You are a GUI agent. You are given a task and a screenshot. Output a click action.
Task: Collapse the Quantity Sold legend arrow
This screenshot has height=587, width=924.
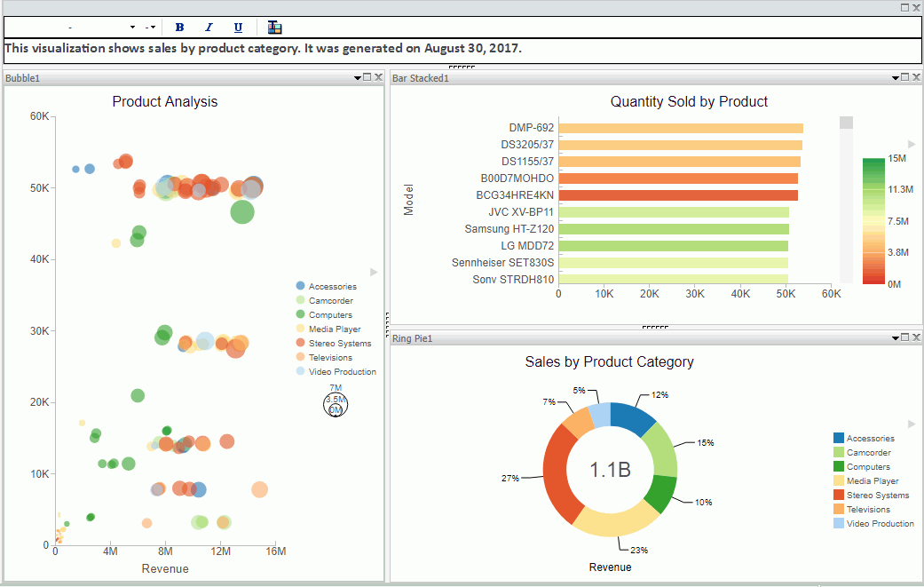(911, 144)
